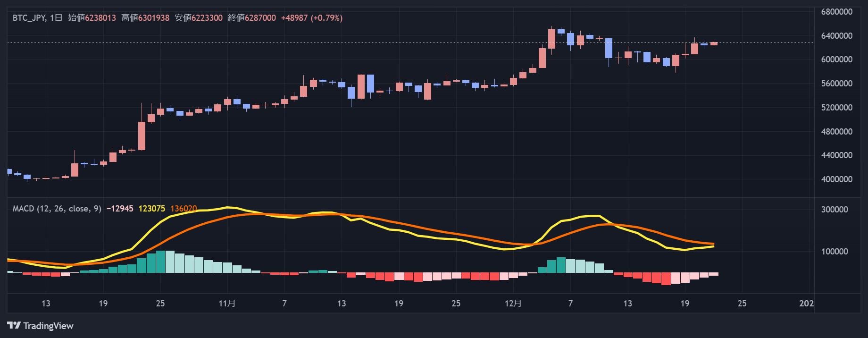Click the 100000 MACD scale label
This screenshot has height=338, width=868.
(x=835, y=252)
